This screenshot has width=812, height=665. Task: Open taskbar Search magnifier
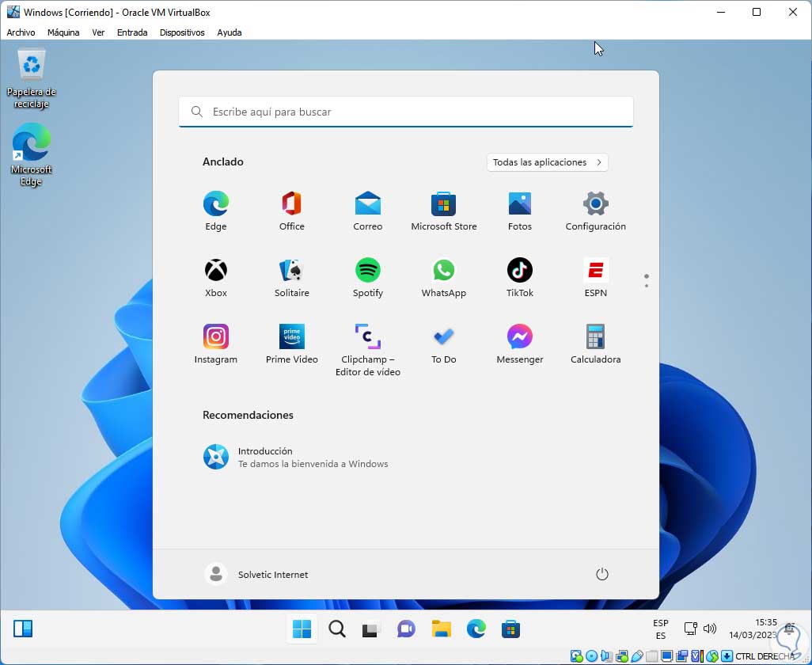pyautogui.click(x=336, y=629)
